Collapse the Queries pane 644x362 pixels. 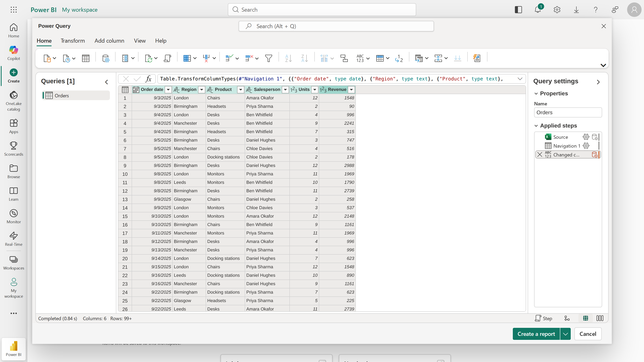coord(106,82)
